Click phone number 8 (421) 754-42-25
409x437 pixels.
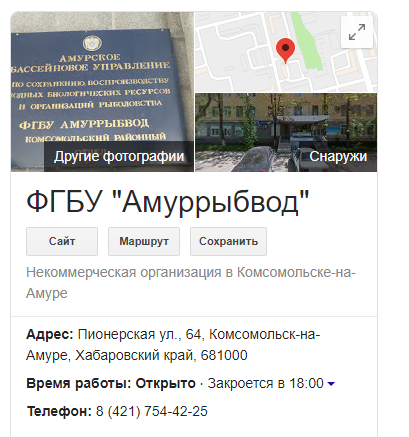[x=152, y=411]
